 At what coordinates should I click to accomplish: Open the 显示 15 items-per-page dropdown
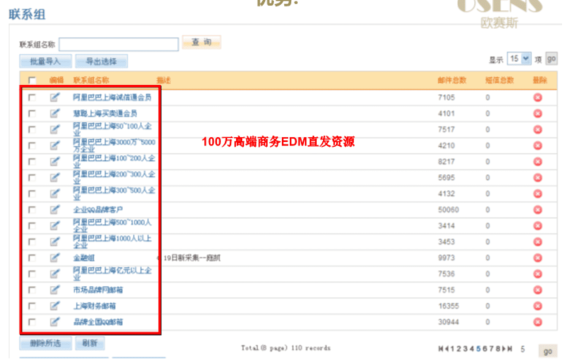click(x=519, y=59)
